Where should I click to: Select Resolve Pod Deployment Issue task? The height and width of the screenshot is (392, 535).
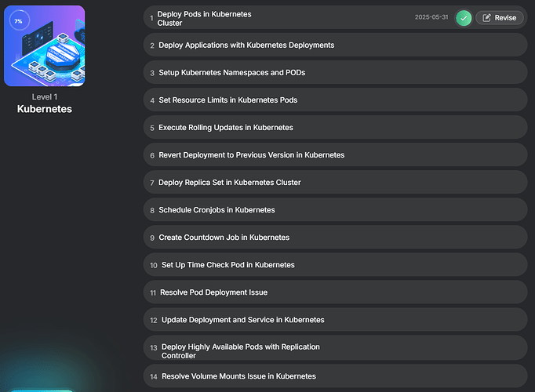[213, 292]
